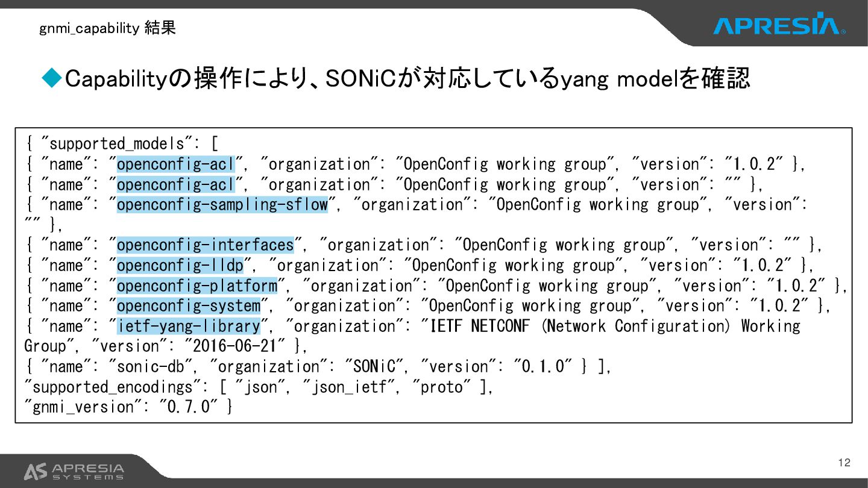Click highlighted "openconfig-system" name
The height and width of the screenshot is (488, 868).
tap(189, 305)
